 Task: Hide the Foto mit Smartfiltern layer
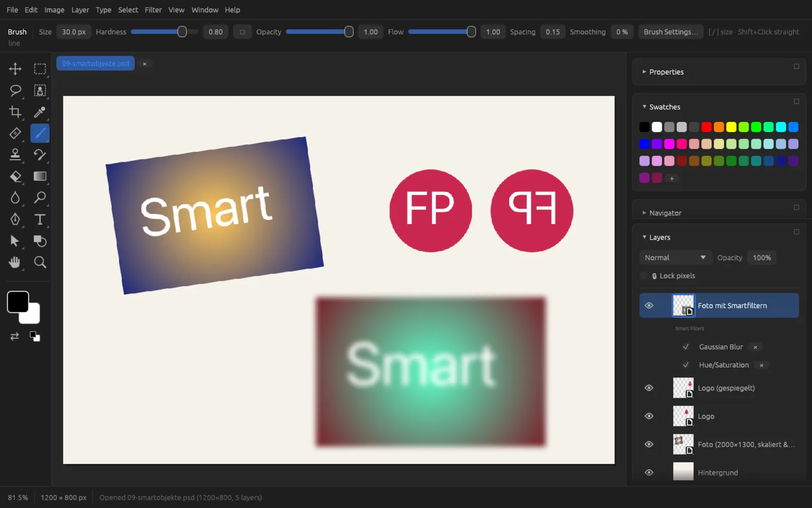click(x=649, y=305)
